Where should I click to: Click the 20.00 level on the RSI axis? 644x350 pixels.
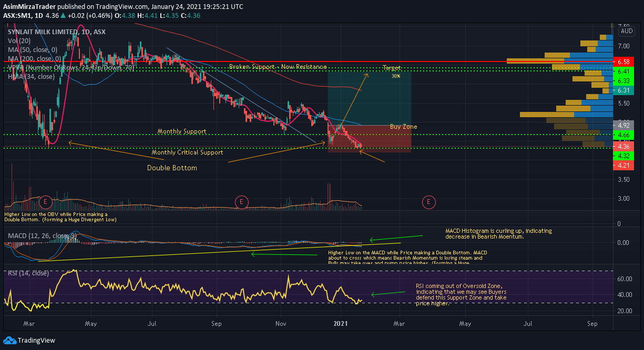point(624,311)
